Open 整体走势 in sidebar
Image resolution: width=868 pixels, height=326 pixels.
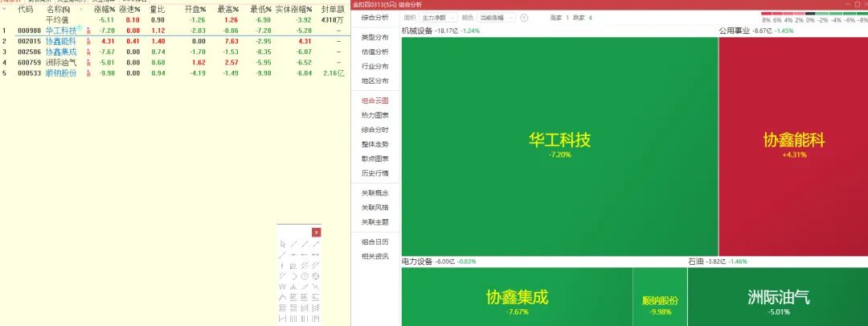click(375, 144)
